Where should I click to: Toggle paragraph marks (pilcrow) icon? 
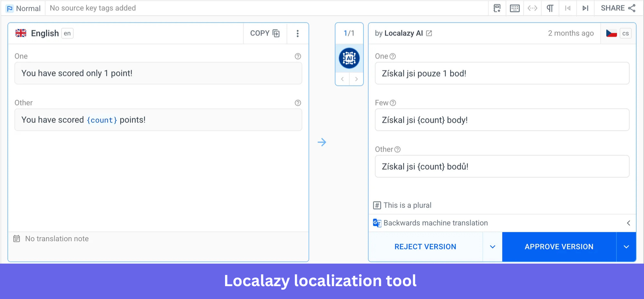pos(550,8)
